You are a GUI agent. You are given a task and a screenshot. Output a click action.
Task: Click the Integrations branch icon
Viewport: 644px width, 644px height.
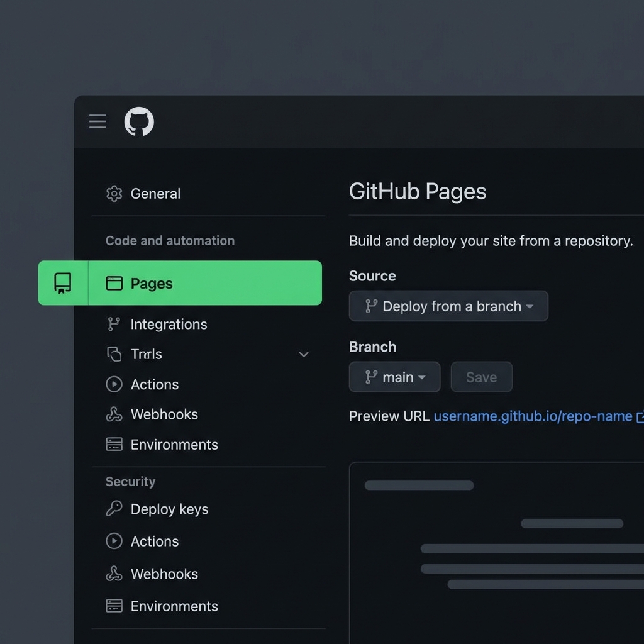(x=114, y=325)
